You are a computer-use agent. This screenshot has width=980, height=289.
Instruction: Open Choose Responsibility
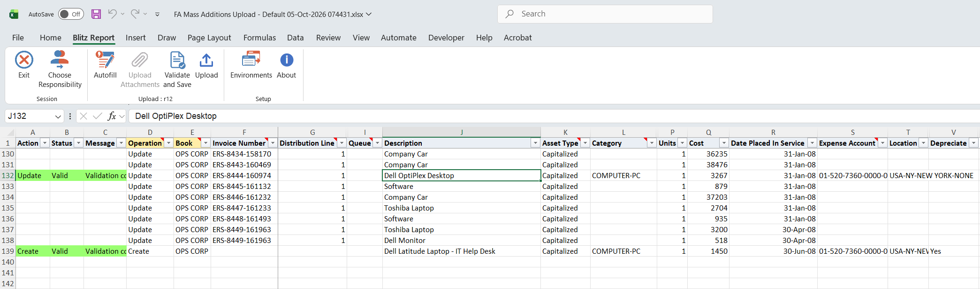tap(60, 70)
